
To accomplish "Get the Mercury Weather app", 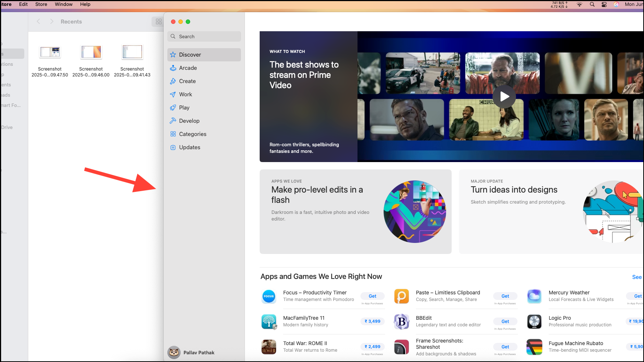I will point(635,296).
